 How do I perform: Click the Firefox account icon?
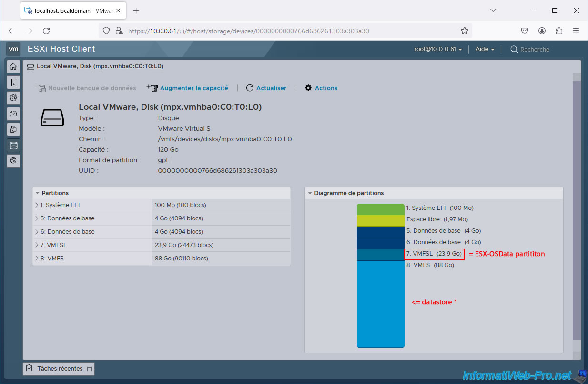(x=542, y=31)
